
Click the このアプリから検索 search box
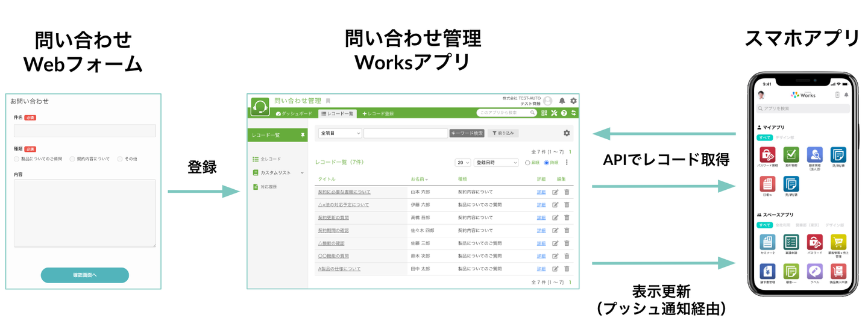point(507,113)
